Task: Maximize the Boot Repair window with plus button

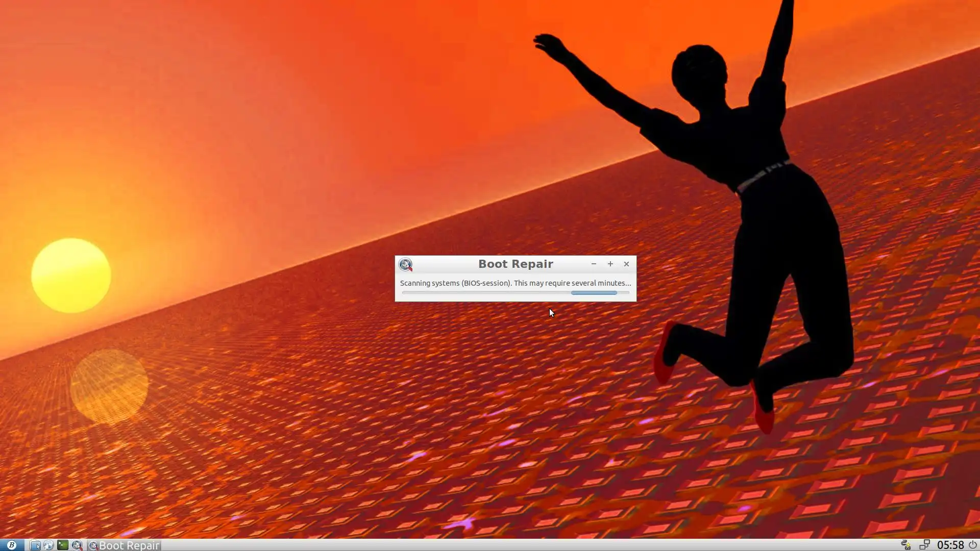Action: click(610, 264)
